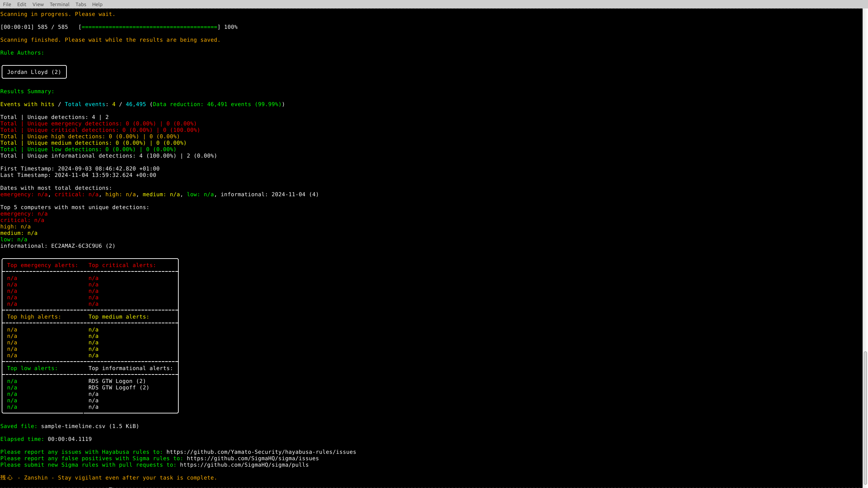Open the Edit menu
Screen dimensions: 868x488
(22, 4)
